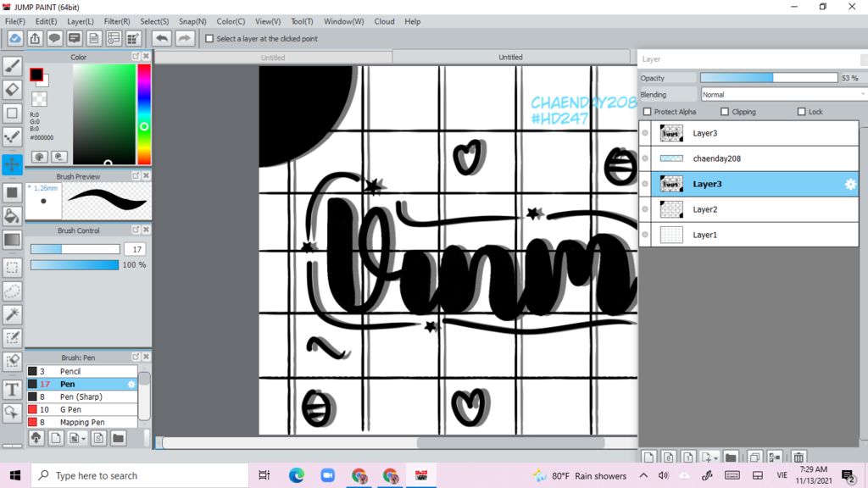Toggle visibility of chaenday208 layer
This screenshot has width=868, height=488.
(x=645, y=158)
